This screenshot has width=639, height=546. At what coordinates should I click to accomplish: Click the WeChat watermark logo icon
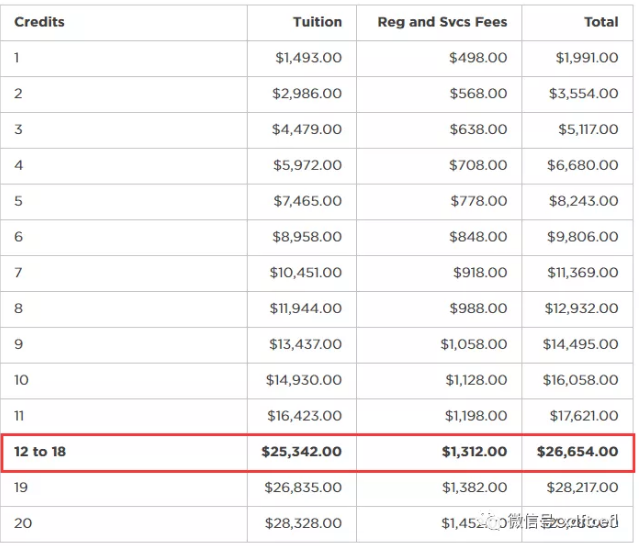494,521
